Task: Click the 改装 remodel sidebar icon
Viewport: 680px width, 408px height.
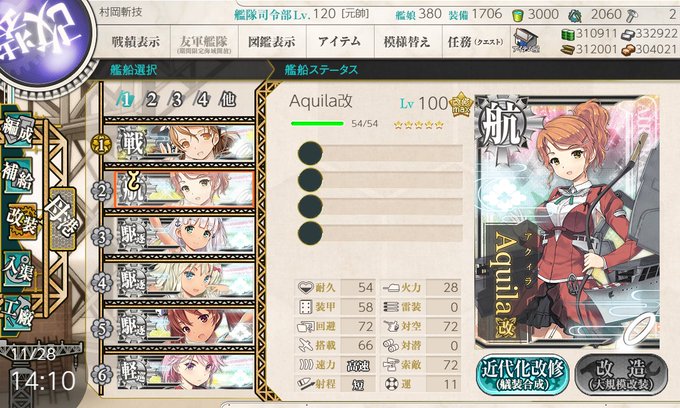Action: 21,222
